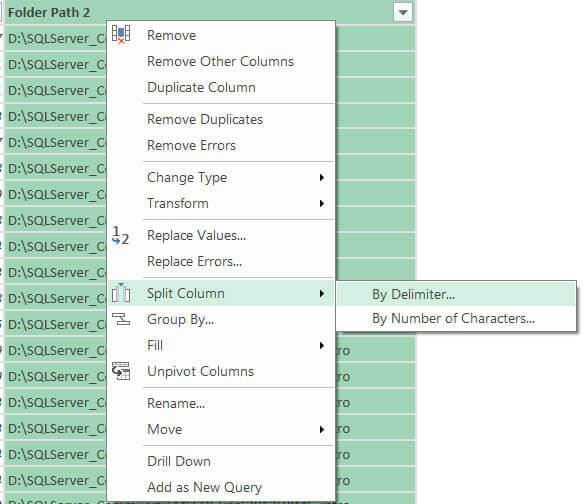Choose Remove from the context menu
This screenshot has height=504, width=586.
pyautogui.click(x=221, y=35)
